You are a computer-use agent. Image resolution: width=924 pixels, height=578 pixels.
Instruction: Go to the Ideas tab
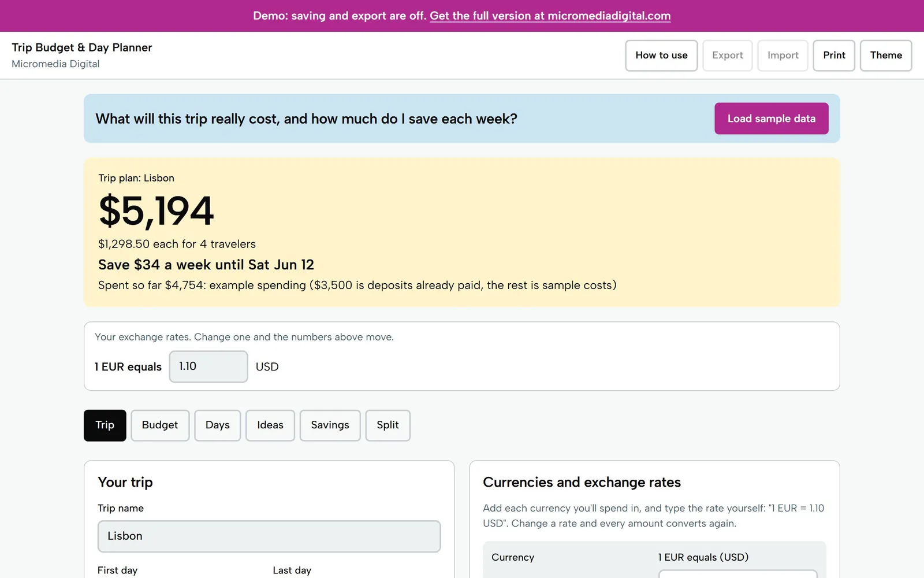coord(270,425)
